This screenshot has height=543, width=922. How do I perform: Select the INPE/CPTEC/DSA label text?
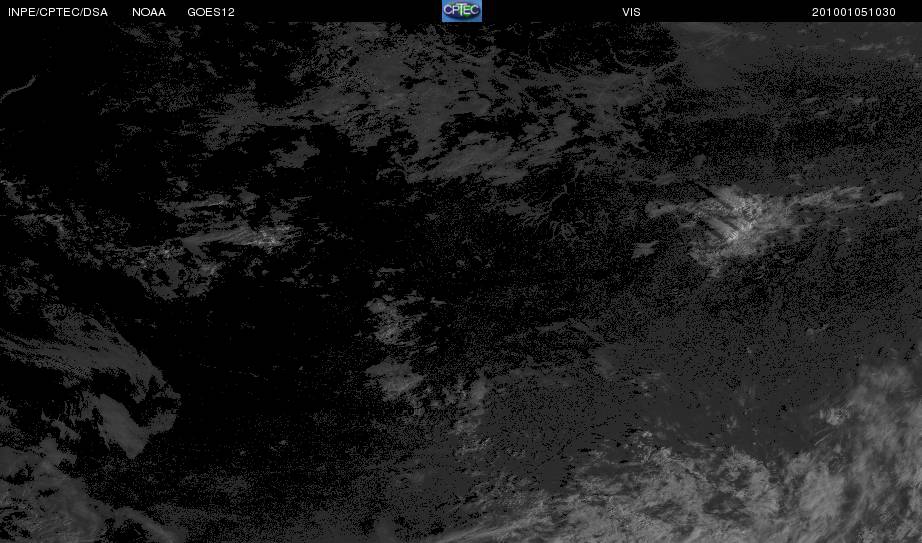(x=58, y=12)
